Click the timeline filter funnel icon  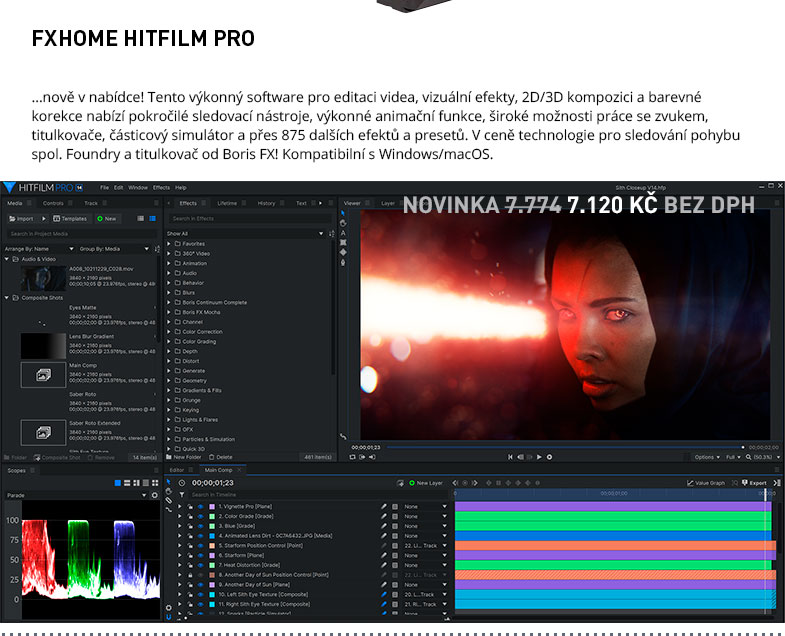point(182,494)
